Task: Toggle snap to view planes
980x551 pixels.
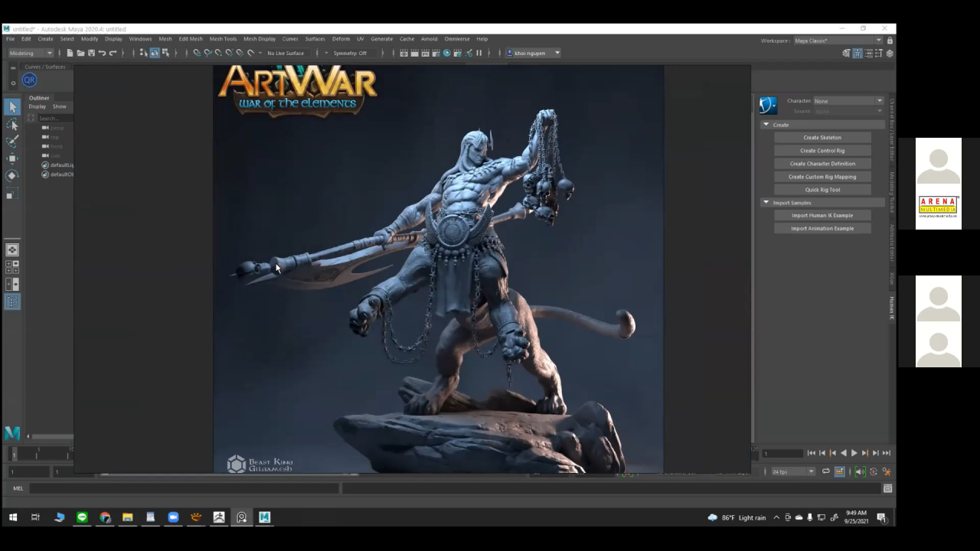Action: [240, 53]
